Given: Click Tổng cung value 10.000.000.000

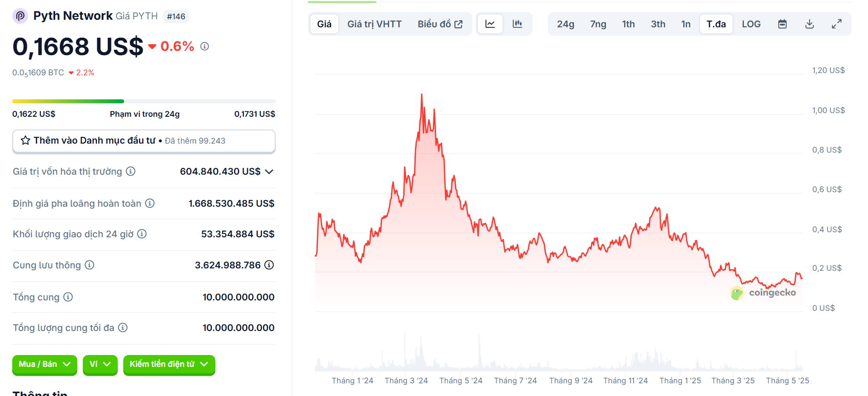Looking at the screenshot, I should 239,297.
